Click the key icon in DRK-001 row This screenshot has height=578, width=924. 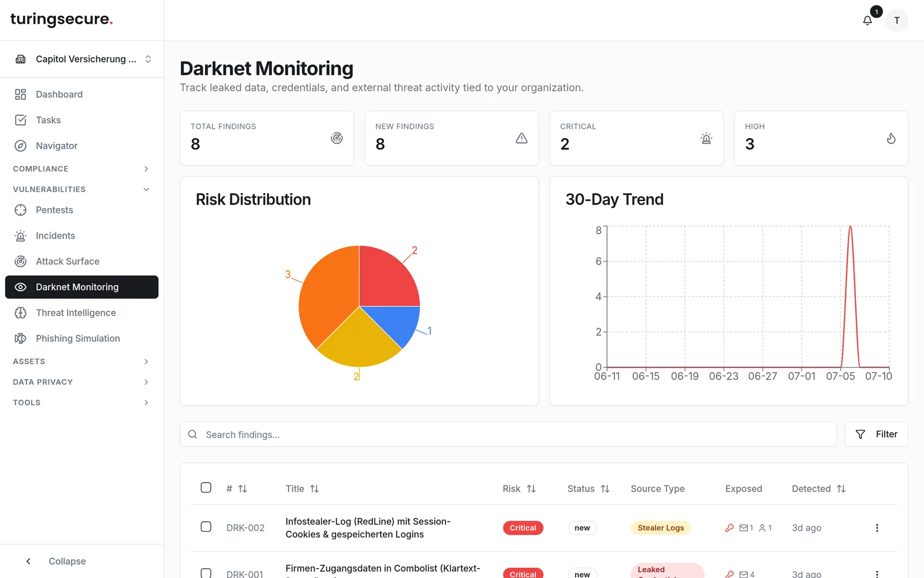729,574
